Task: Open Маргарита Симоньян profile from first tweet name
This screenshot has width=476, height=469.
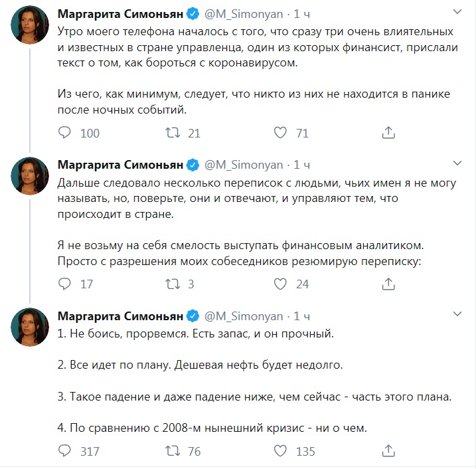Action: 120,14
